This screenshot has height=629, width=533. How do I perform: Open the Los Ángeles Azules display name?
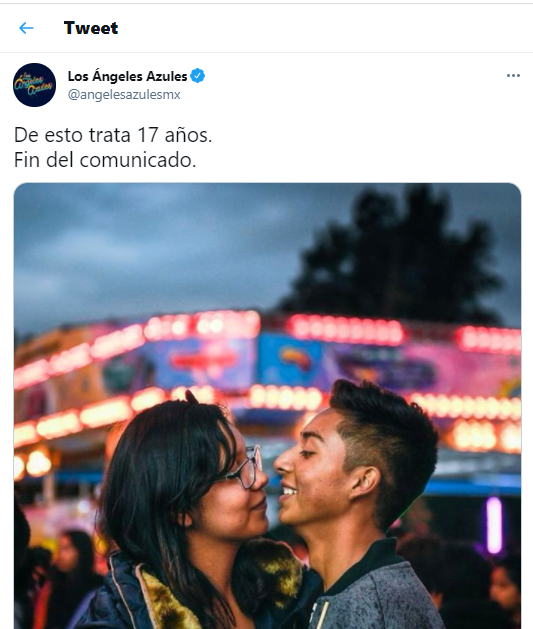coord(128,76)
